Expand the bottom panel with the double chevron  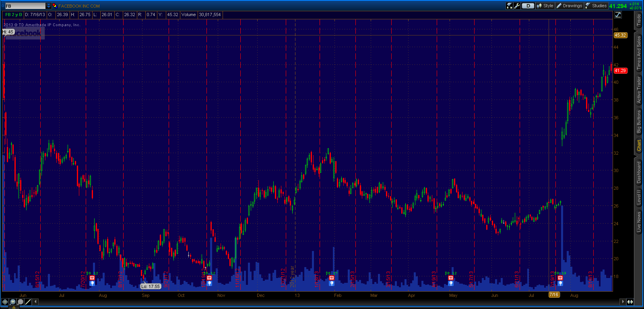pyautogui.click(x=13, y=307)
